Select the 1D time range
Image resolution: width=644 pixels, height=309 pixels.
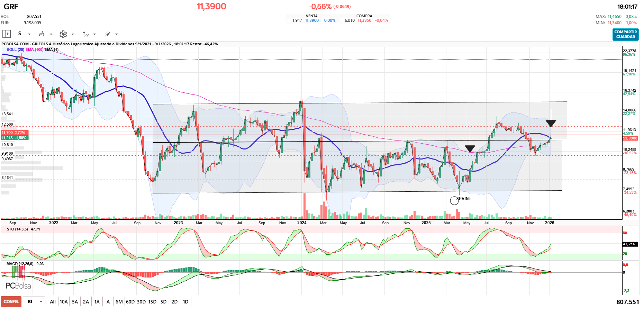[x=185, y=302]
